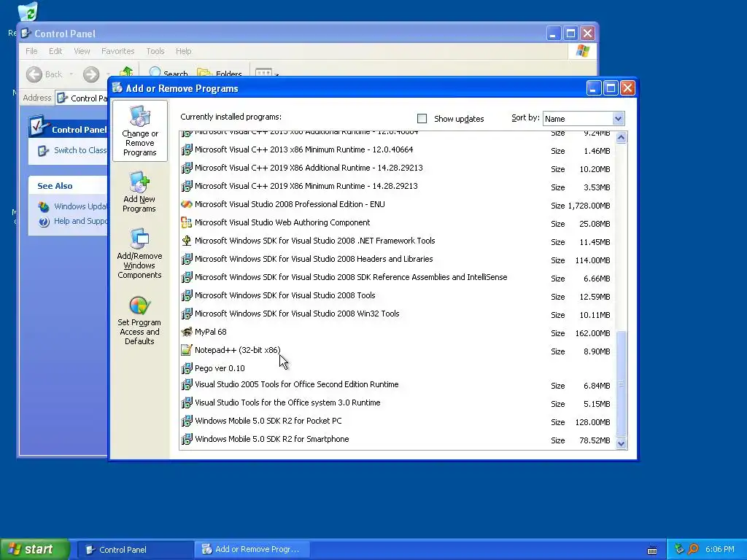Open the Tools menu in Control Panel
Screen dimensions: 747x560
(155, 51)
